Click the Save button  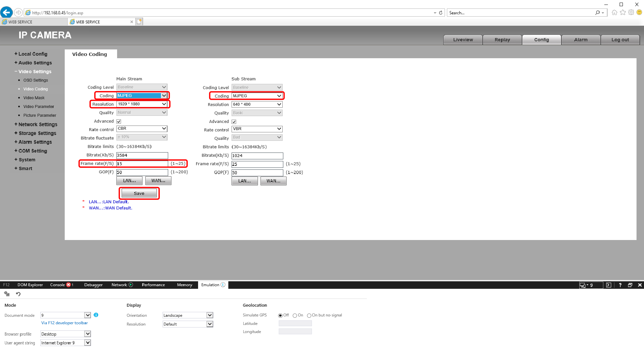point(139,193)
